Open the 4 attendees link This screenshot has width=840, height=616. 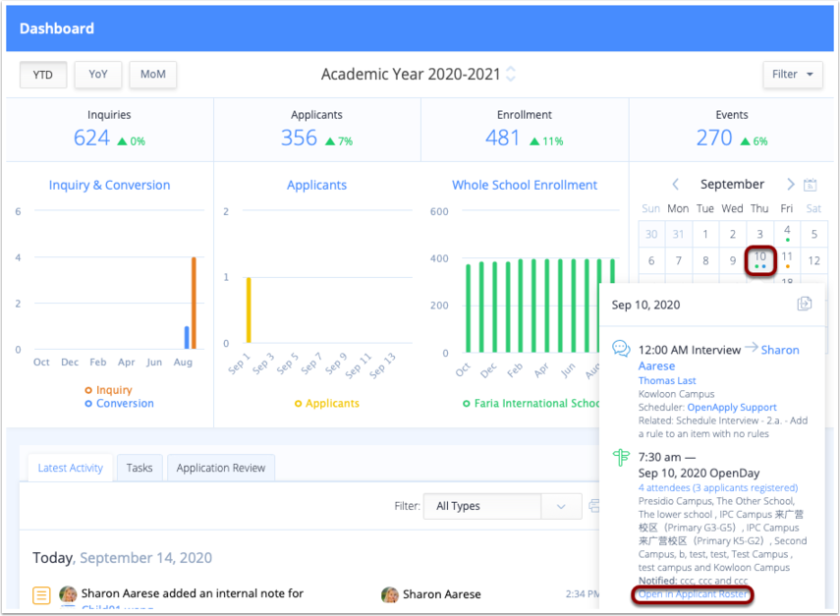(x=718, y=487)
